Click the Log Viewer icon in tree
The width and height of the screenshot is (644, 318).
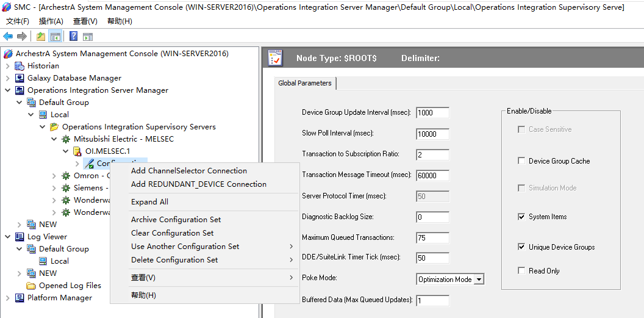pyautogui.click(x=20, y=237)
